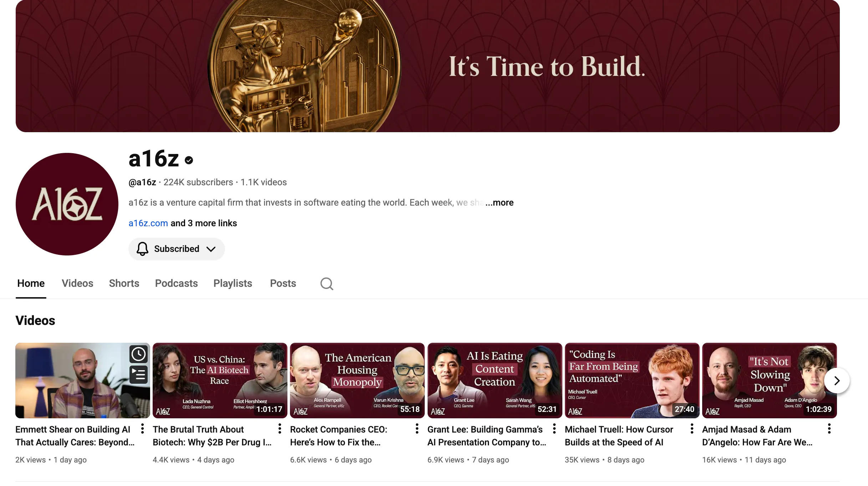Open the Podcasts tab
Image resolution: width=868 pixels, height=486 pixels.
tap(176, 283)
